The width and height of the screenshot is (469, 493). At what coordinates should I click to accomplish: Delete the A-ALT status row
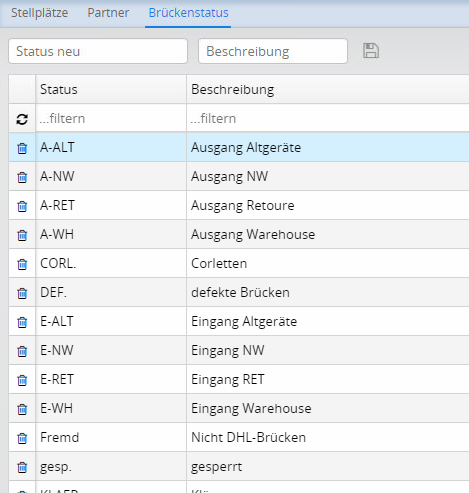(22, 148)
